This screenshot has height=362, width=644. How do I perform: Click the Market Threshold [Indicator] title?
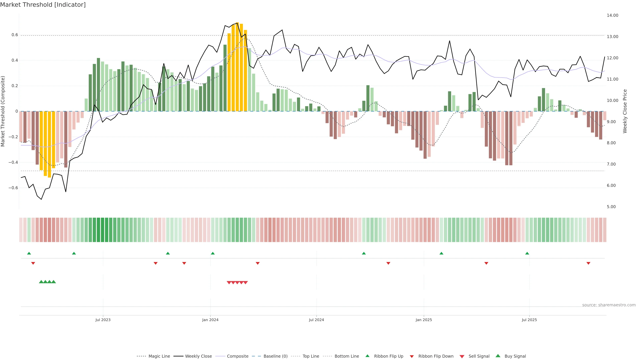(43, 5)
